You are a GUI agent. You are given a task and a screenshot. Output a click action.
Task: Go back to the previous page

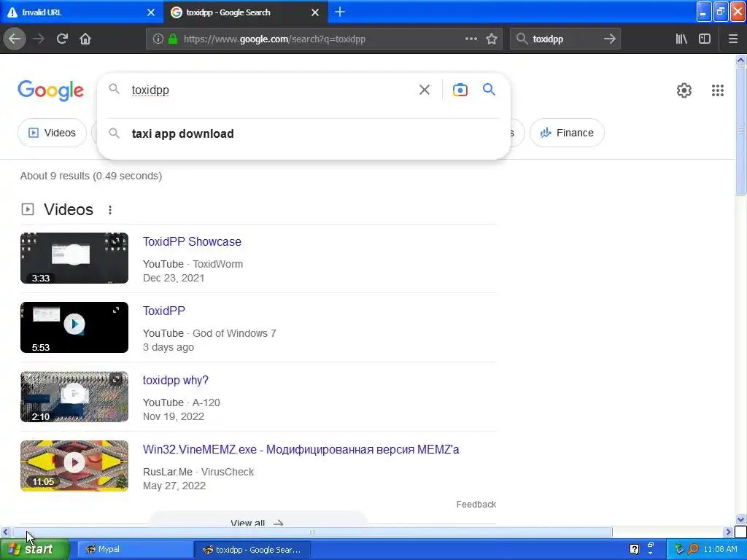click(15, 39)
